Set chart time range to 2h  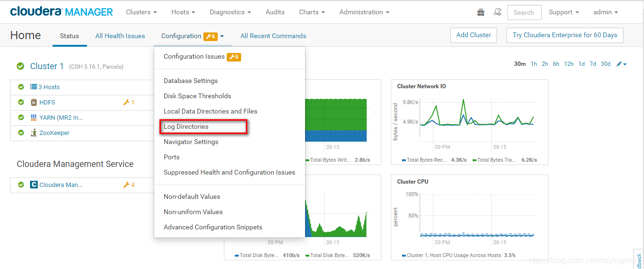coord(545,64)
